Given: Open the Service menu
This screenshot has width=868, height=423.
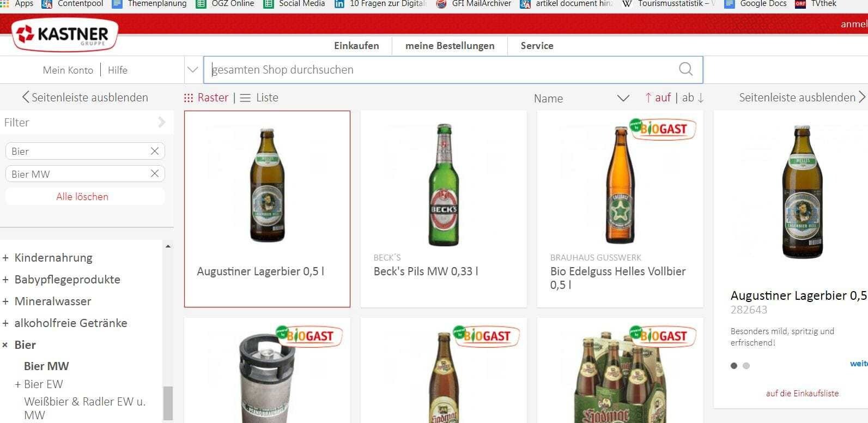Looking at the screenshot, I should coord(537,46).
